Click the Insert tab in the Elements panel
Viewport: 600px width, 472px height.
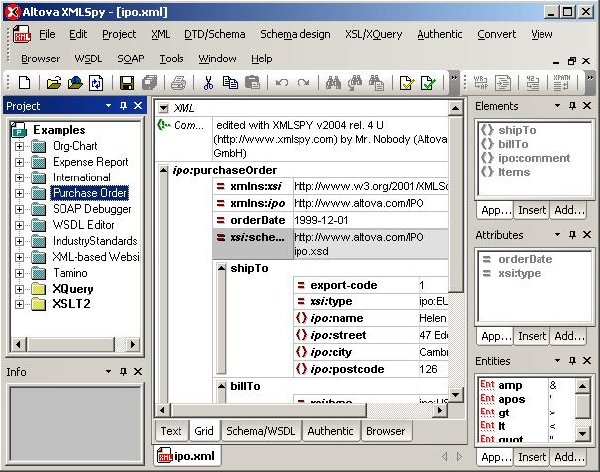point(532,210)
